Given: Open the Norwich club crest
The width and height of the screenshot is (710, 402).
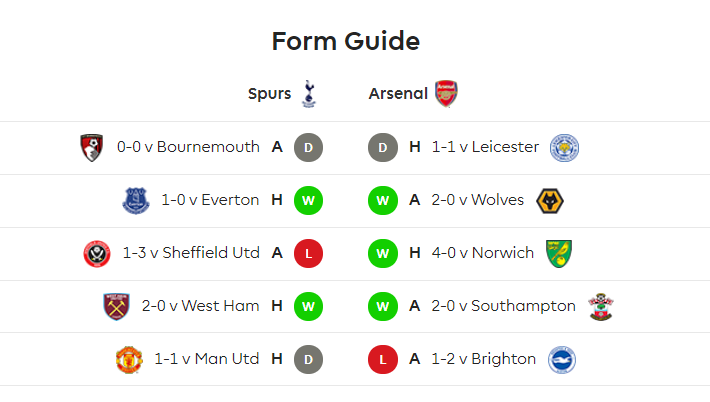Looking at the screenshot, I should tap(559, 254).
